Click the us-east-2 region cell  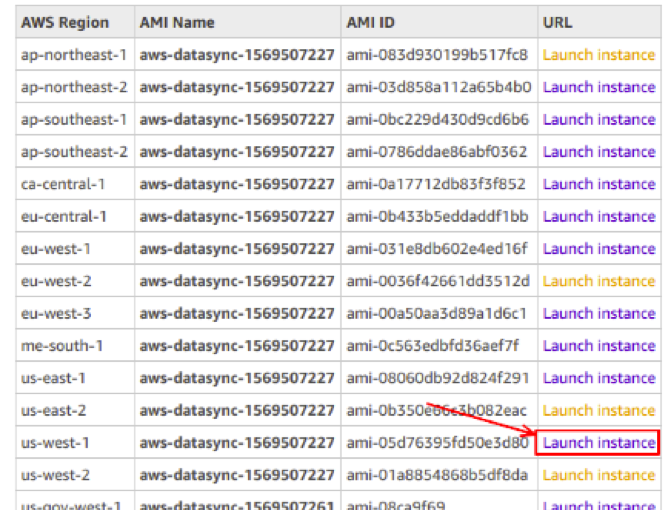(x=75, y=410)
